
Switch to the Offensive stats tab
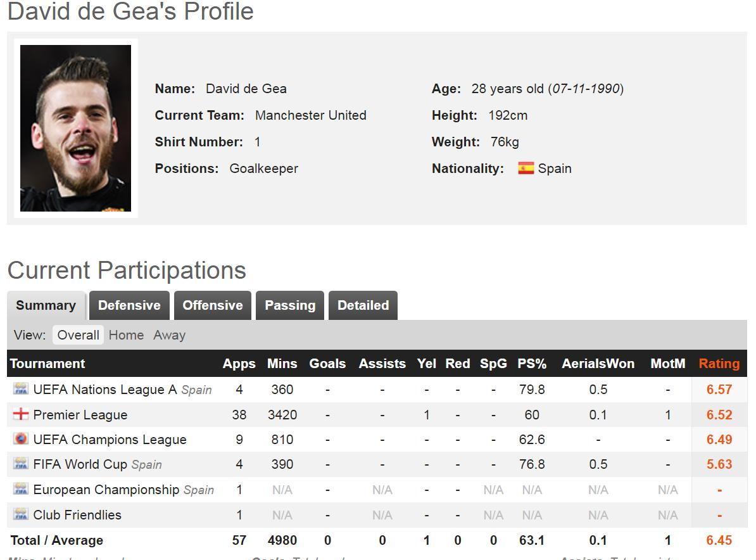[x=213, y=305]
